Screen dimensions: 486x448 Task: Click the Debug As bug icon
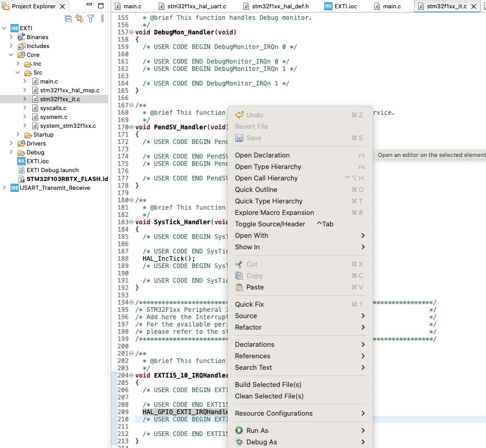point(239,442)
